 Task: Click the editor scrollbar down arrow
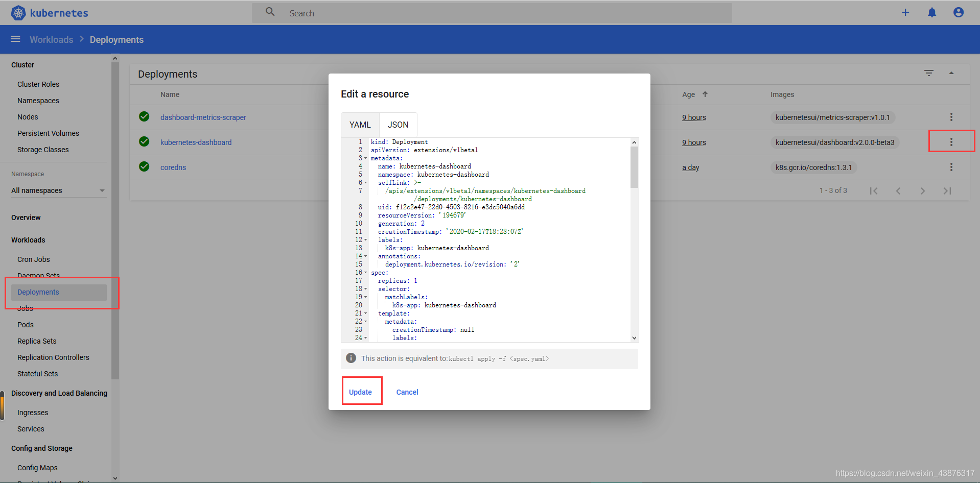(x=634, y=338)
